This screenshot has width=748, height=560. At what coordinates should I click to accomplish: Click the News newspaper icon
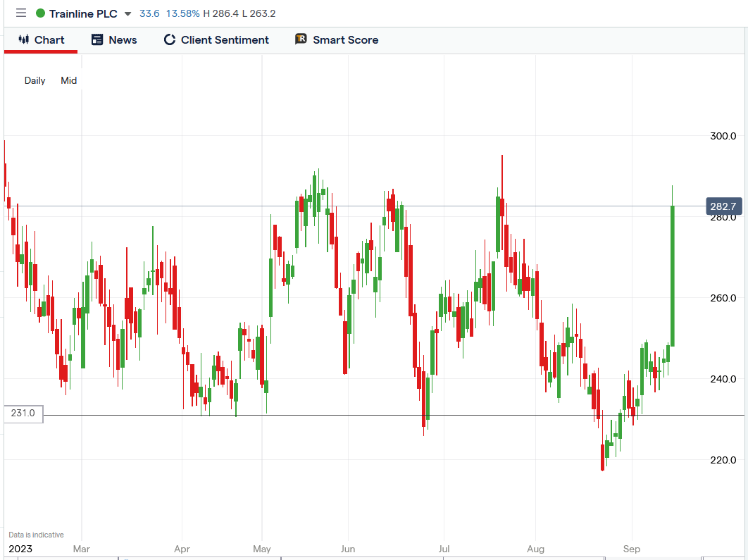(97, 39)
